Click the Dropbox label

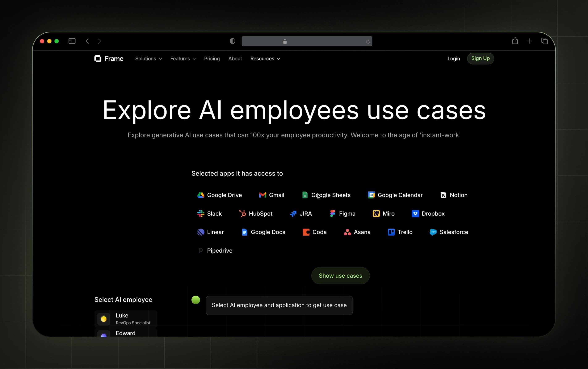(x=433, y=213)
